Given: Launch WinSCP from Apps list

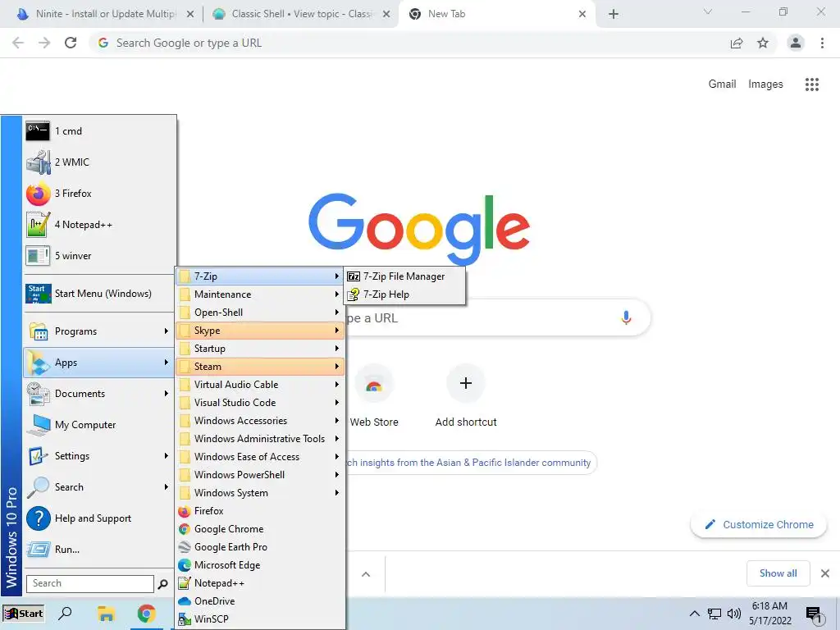Looking at the screenshot, I should point(260,619).
